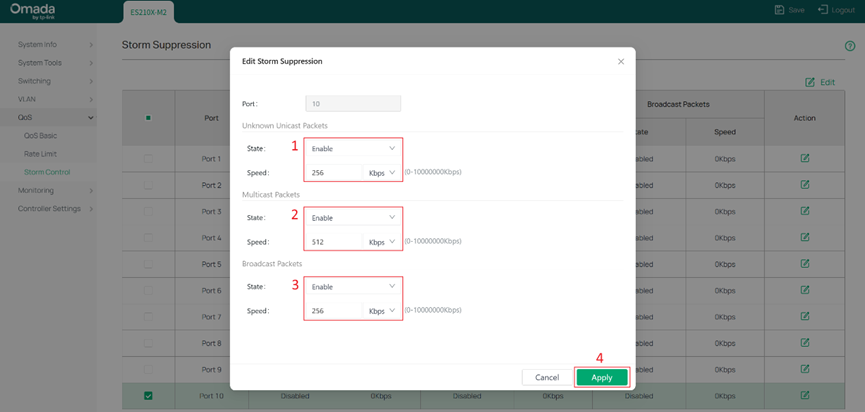Open Multicast Packets speed unit Kbps dropdown

[382, 241]
